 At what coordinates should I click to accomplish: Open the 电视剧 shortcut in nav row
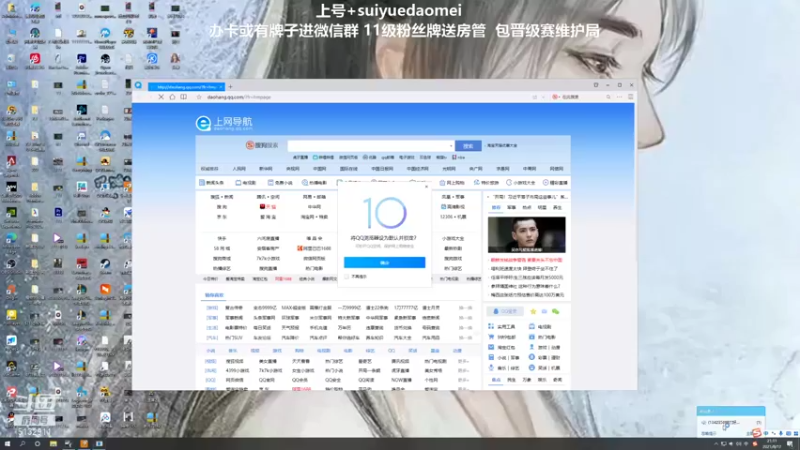pyautogui.click(x=246, y=183)
